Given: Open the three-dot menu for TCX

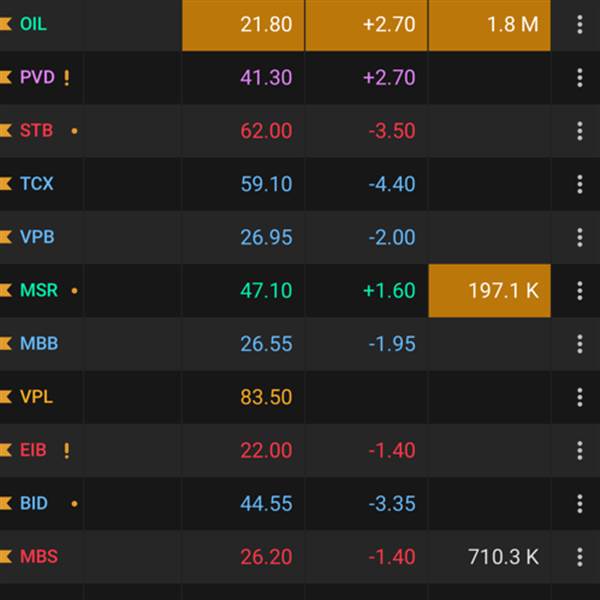Looking at the screenshot, I should (579, 184).
